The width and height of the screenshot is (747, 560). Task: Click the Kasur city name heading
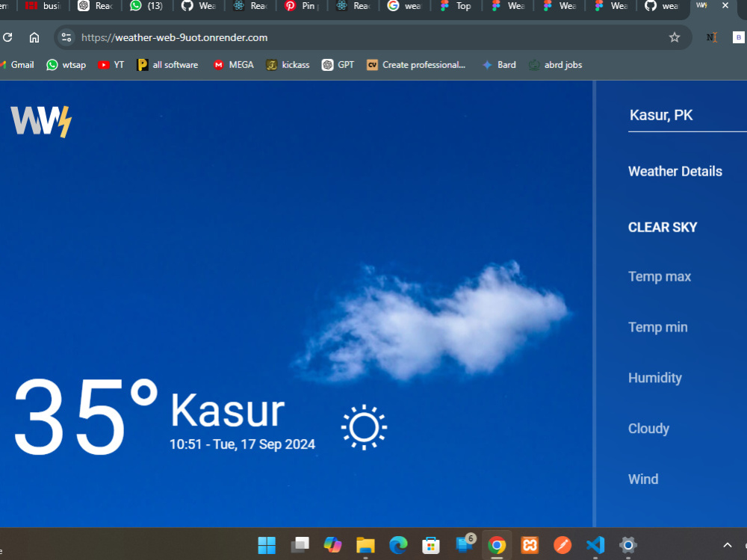coord(227,411)
